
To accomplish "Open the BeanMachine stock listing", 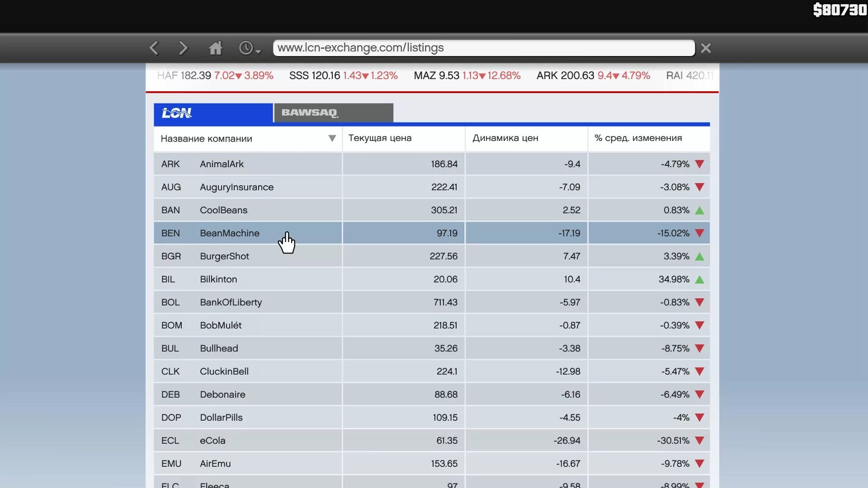I will point(230,233).
